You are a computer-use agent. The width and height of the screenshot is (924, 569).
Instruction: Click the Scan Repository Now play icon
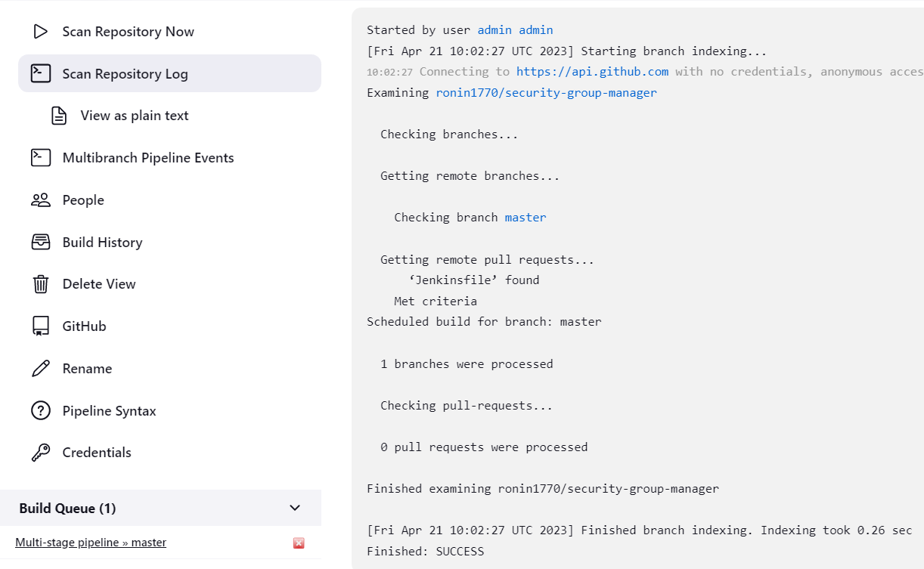click(x=40, y=32)
